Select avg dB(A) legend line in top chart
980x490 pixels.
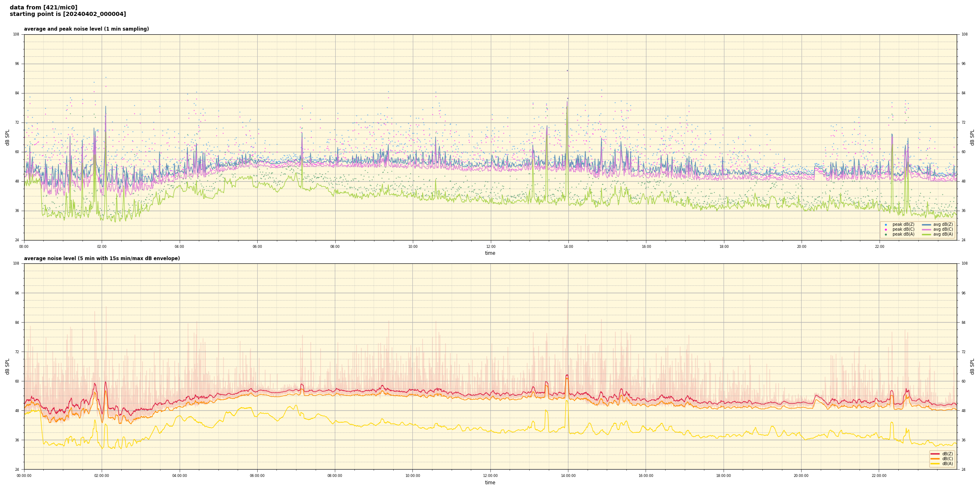tap(927, 234)
